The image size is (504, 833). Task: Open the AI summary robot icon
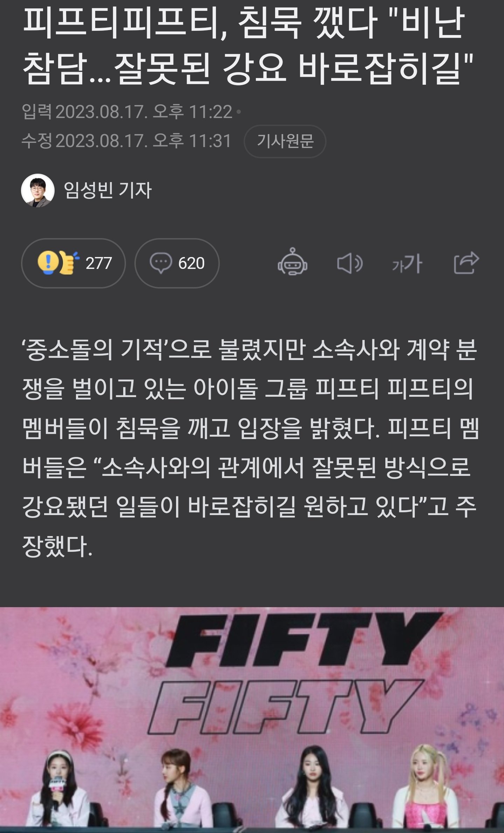(x=293, y=262)
